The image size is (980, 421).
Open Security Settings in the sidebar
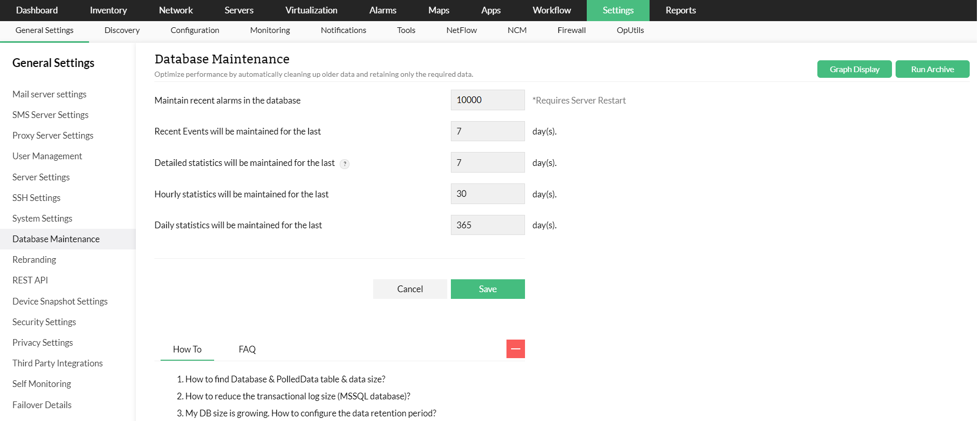[x=44, y=322]
